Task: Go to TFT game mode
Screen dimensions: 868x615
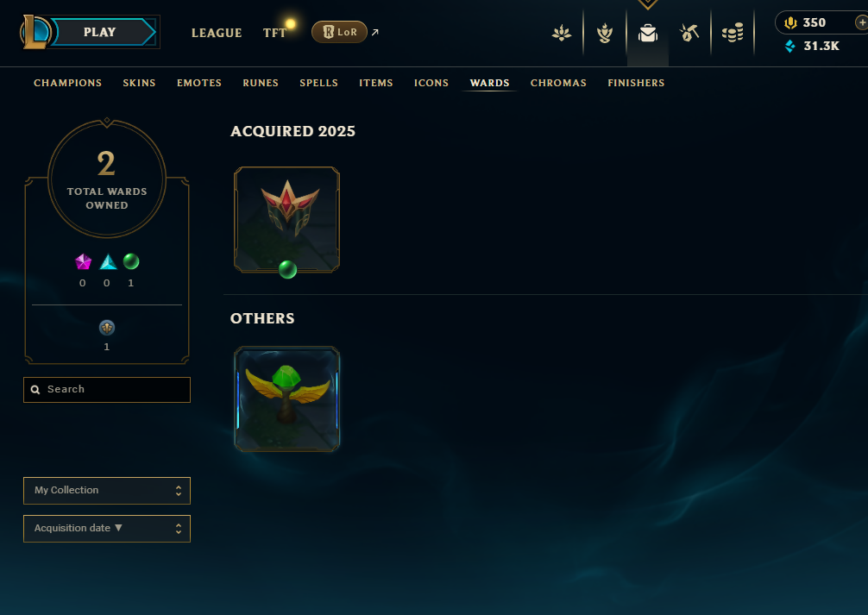Action: (274, 33)
